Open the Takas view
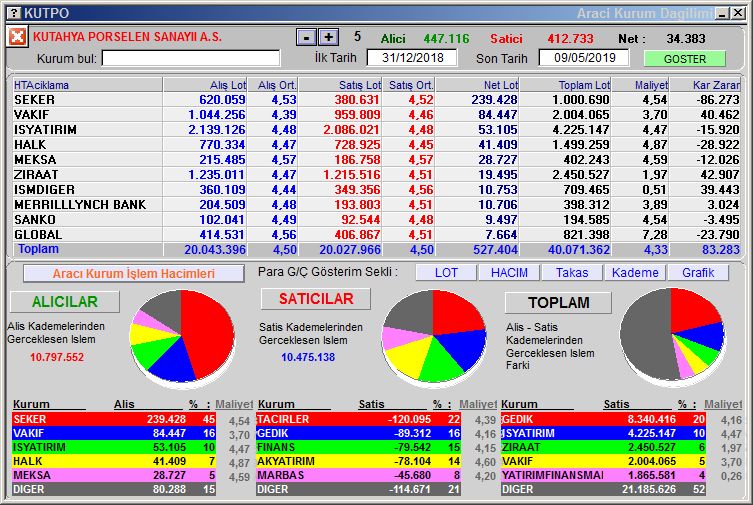This screenshot has width=753, height=505. coord(572,273)
